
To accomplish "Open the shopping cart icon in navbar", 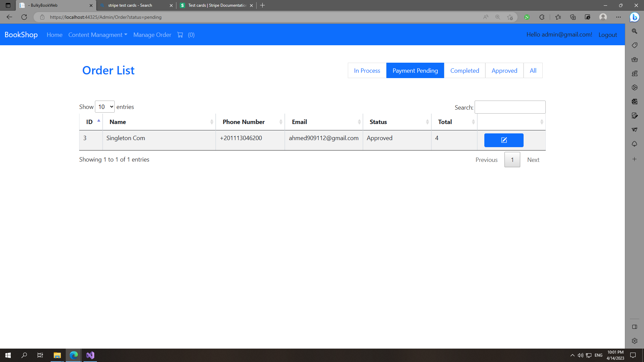I will click(x=180, y=35).
